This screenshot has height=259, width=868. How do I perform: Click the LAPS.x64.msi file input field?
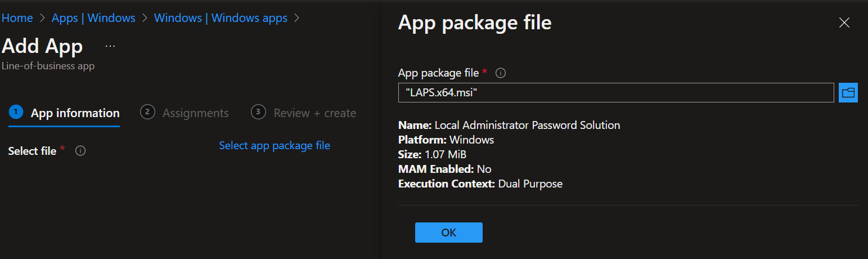616,93
